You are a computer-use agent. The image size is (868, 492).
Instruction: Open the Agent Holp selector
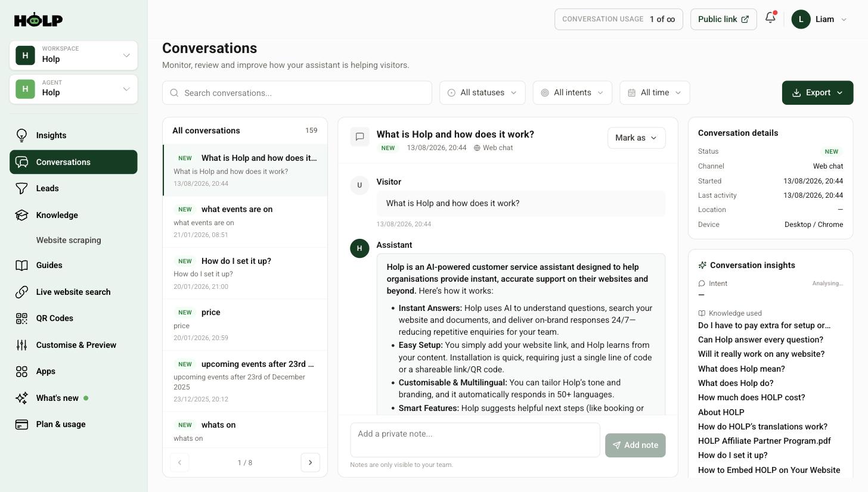(73, 89)
